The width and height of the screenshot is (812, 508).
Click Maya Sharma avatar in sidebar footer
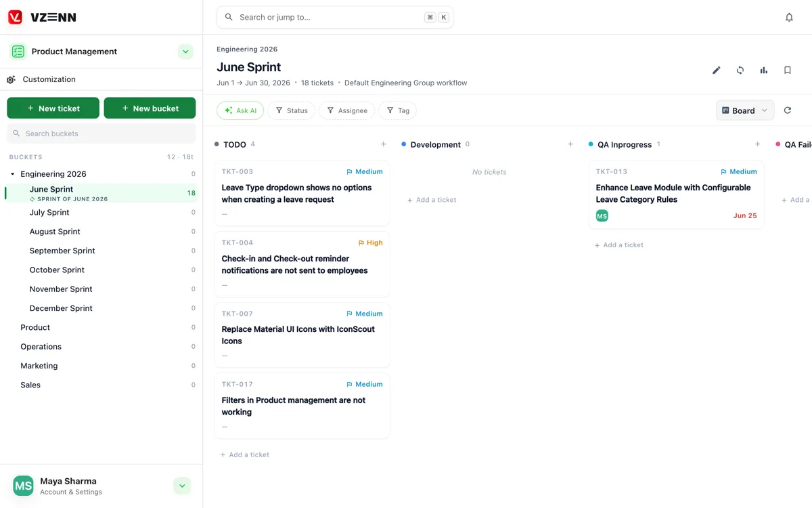pos(24,486)
